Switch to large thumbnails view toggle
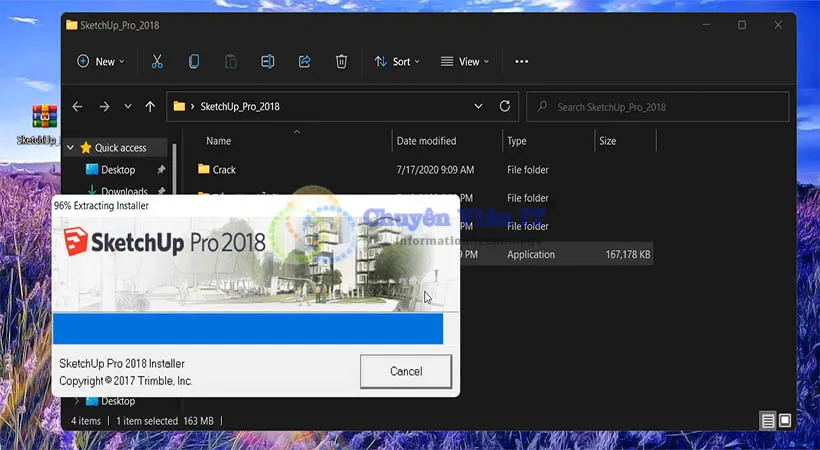Image resolution: width=820 pixels, height=450 pixels. point(785,420)
